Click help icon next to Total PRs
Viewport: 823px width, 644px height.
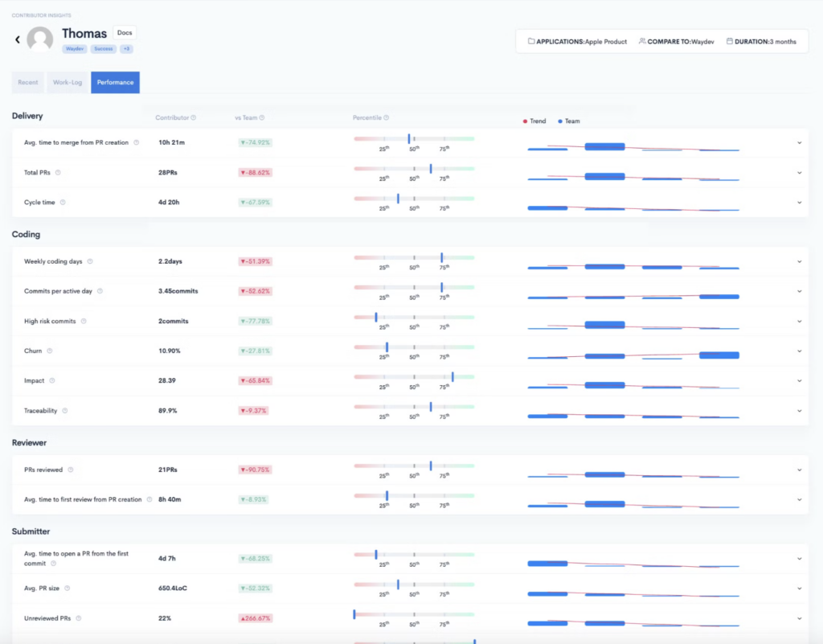click(x=58, y=172)
